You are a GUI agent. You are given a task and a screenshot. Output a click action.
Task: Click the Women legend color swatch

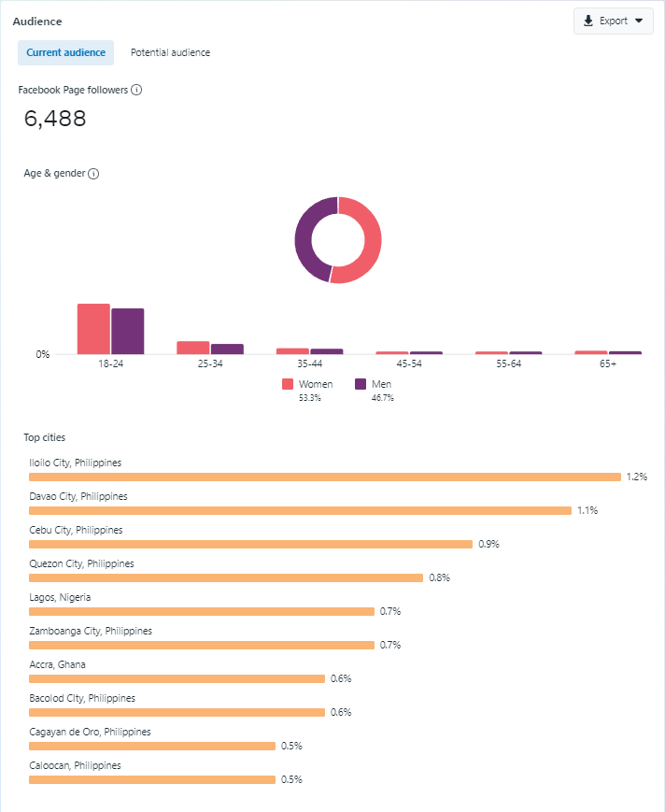click(x=288, y=384)
